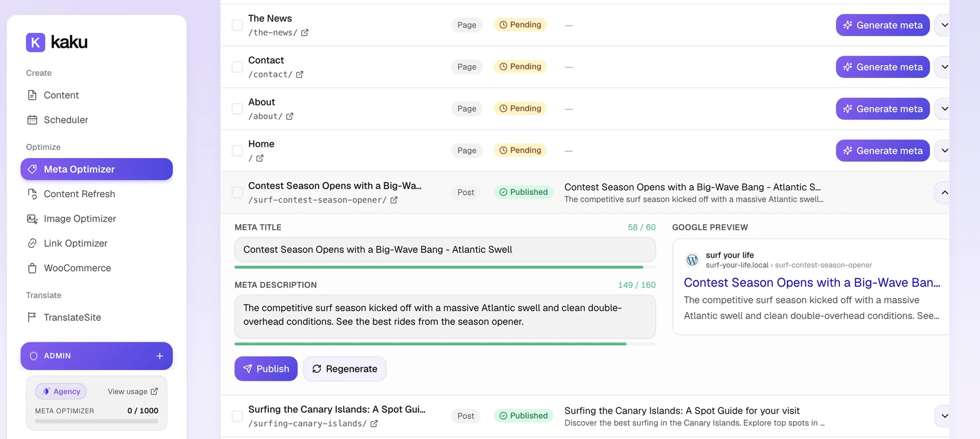This screenshot has height=439, width=980.
Task: Select the Home row checkbox
Action: 237,150
